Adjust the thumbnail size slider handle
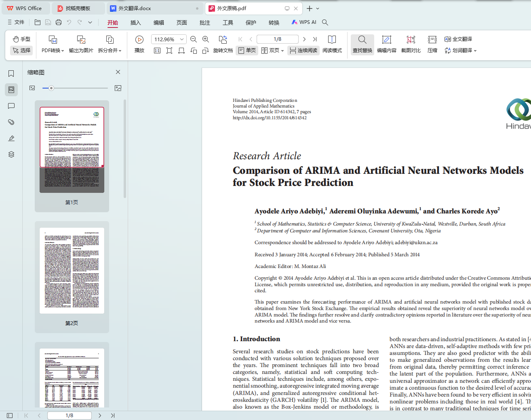The image size is (531, 420). (x=51, y=88)
